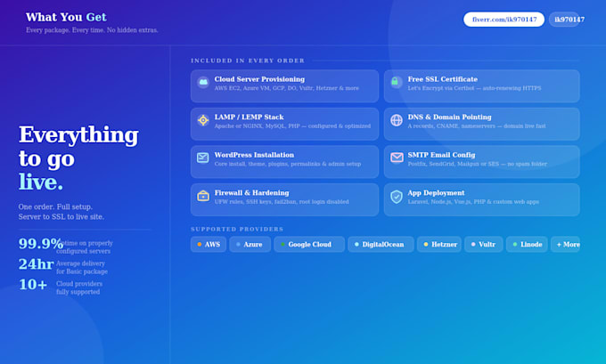Image resolution: width=606 pixels, height=364 pixels.
Task: Click the 'Let's Encrypt via Certbot' description
Action: (474, 88)
